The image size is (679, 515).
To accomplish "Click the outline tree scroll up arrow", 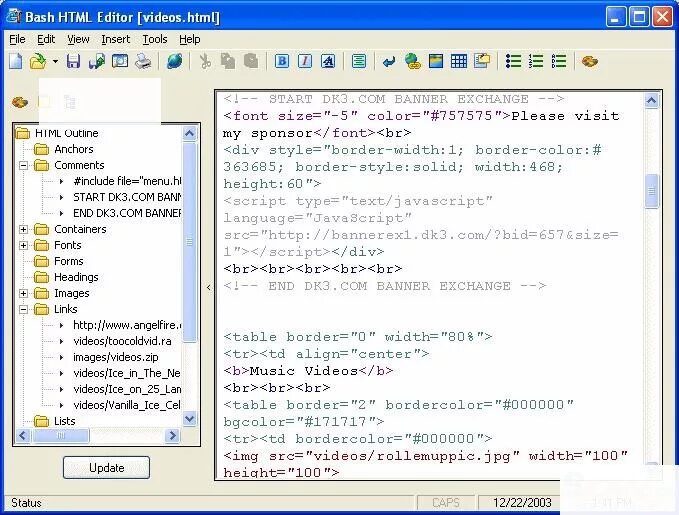I will (x=189, y=133).
